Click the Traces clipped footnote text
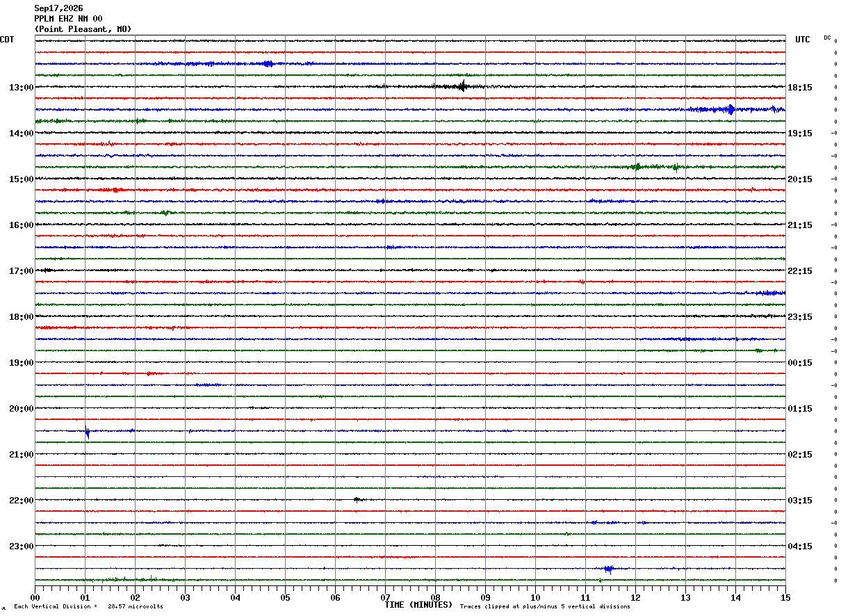This screenshot has width=841, height=616. [x=545, y=607]
